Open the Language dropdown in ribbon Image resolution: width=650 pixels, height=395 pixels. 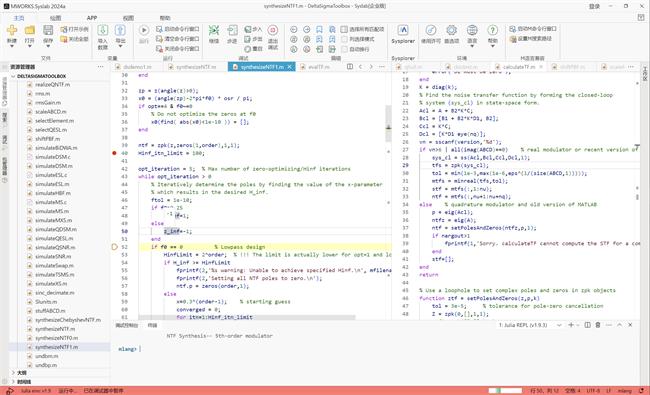pyautogui.click(x=472, y=34)
